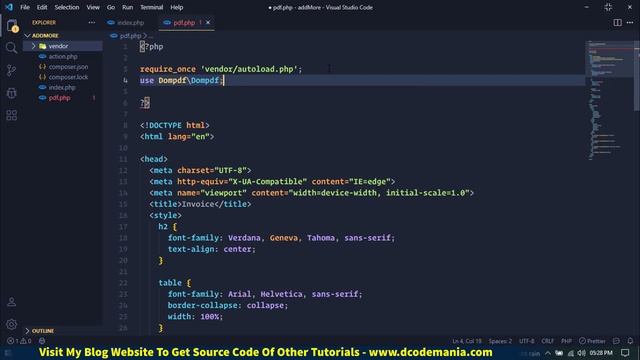Viewport: 640px width, 360px height.
Task: Click the width: 100% line
Action: click(195, 317)
